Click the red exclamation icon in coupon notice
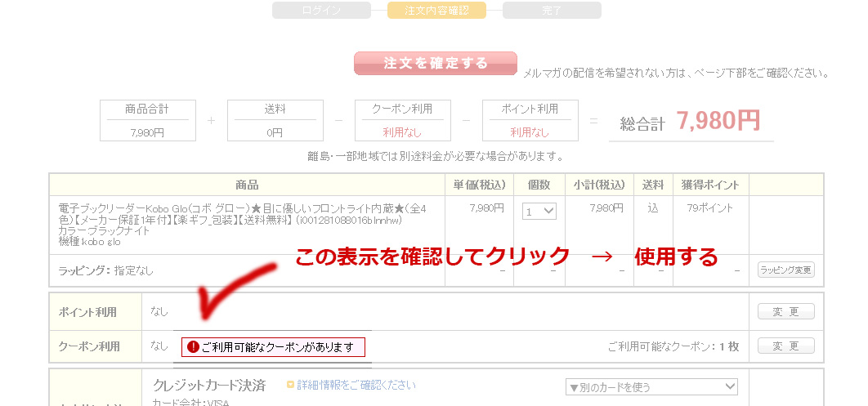The image size is (868, 406). [x=193, y=347]
